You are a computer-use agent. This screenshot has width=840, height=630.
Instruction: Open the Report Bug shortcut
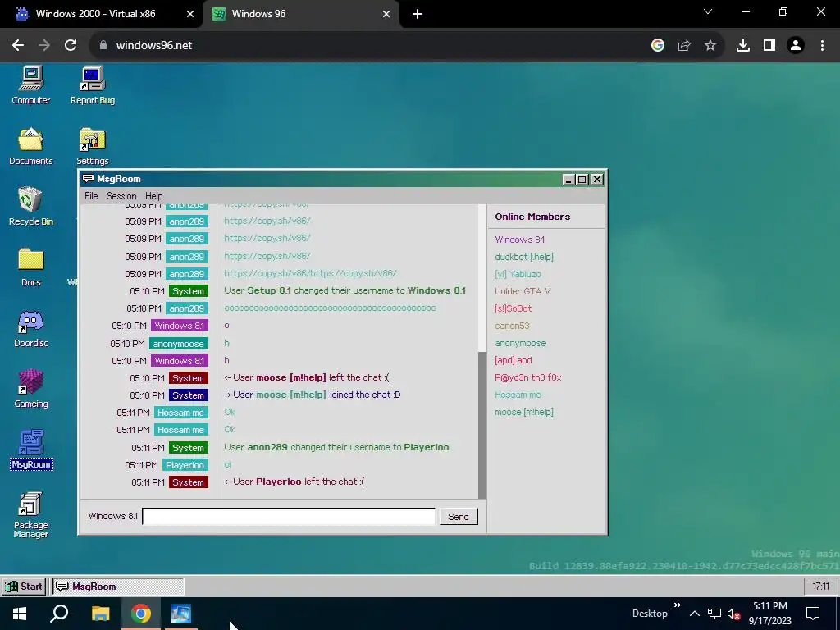[92, 84]
